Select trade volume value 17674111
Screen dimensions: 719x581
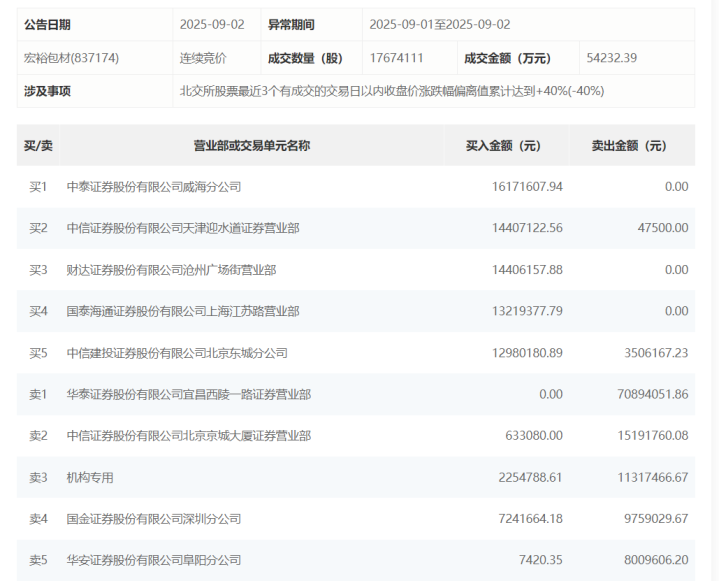[396, 58]
